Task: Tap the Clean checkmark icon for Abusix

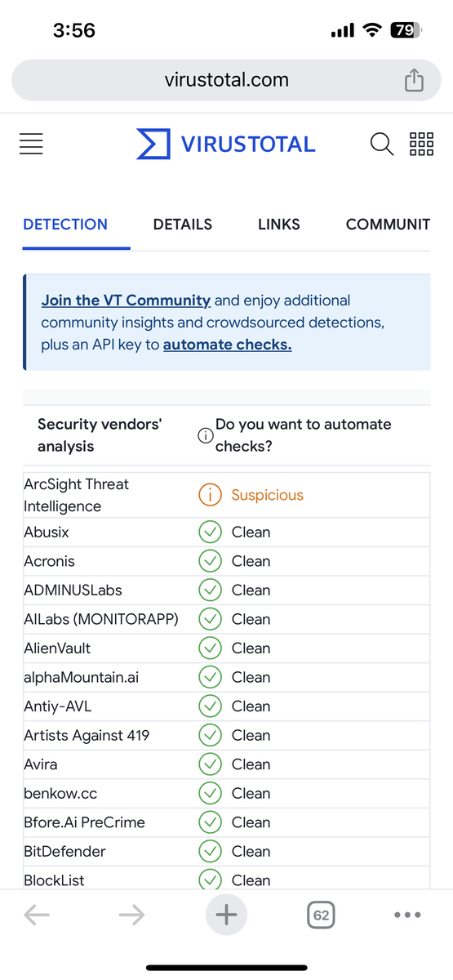Action: [211, 532]
